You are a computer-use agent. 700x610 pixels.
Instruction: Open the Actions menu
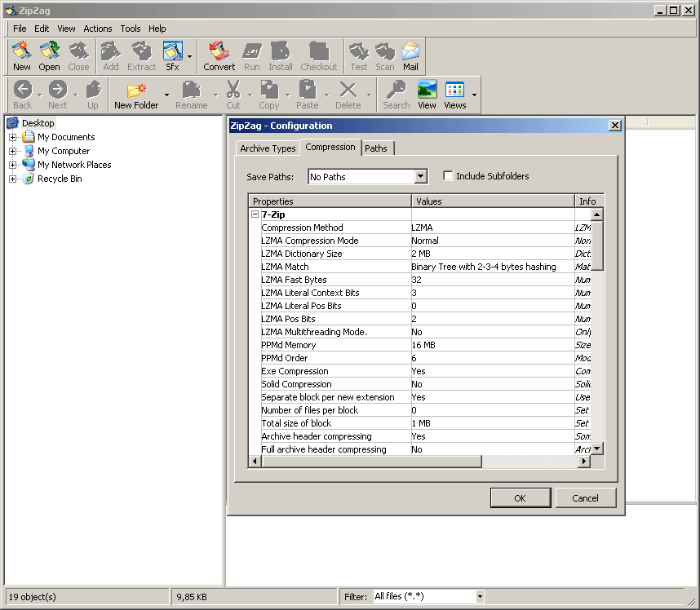(98, 29)
